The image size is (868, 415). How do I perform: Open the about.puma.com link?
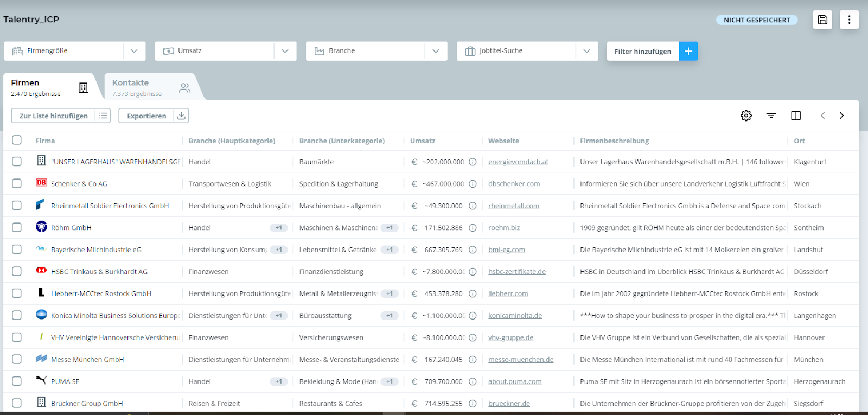pyautogui.click(x=515, y=381)
